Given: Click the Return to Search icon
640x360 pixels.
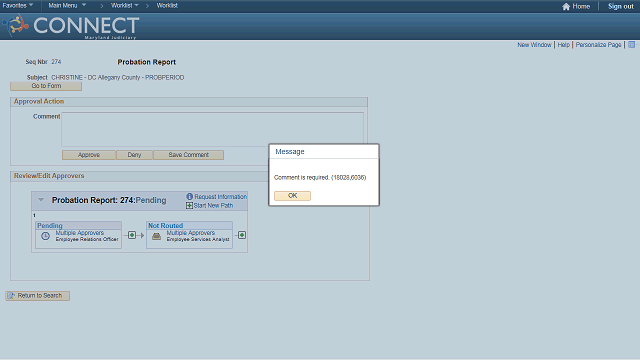Looking at the screenshot, I should click(11, 296).
